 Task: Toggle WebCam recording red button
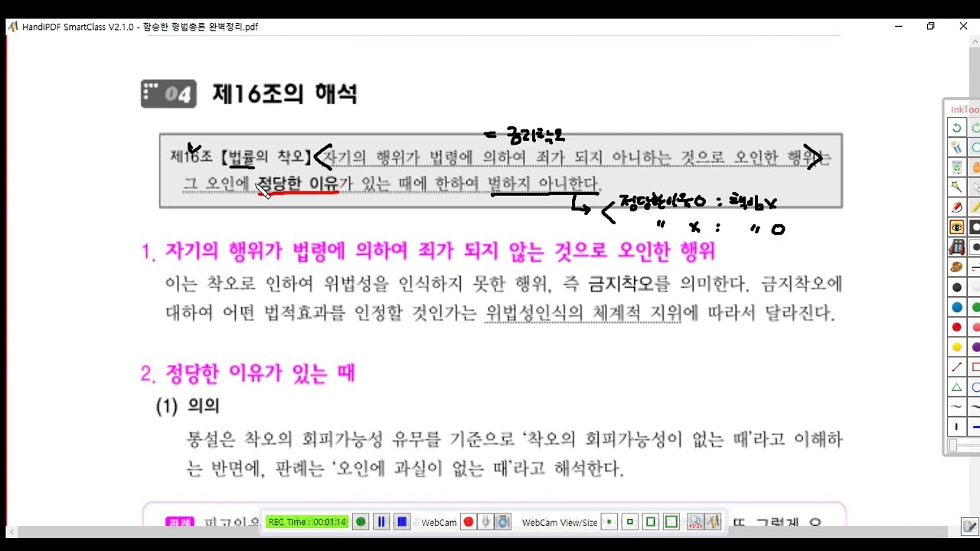(468, 522)
